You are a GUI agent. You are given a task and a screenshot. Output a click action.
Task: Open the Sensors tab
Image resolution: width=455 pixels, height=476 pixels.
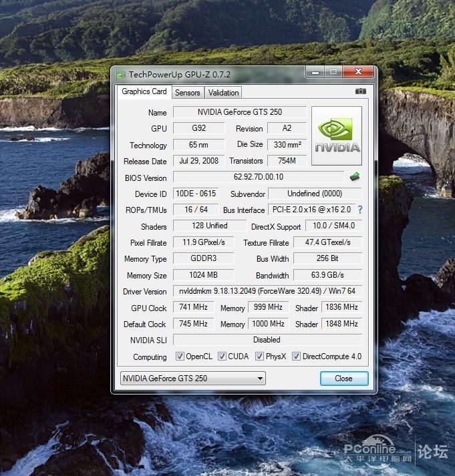[x=187, y=93]
